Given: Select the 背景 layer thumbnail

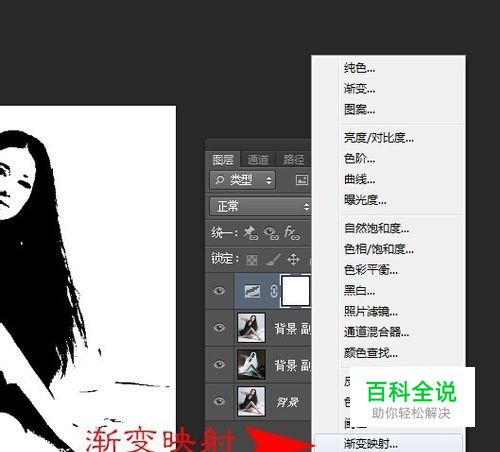Looking at the screenshot, I should [251, 401].
